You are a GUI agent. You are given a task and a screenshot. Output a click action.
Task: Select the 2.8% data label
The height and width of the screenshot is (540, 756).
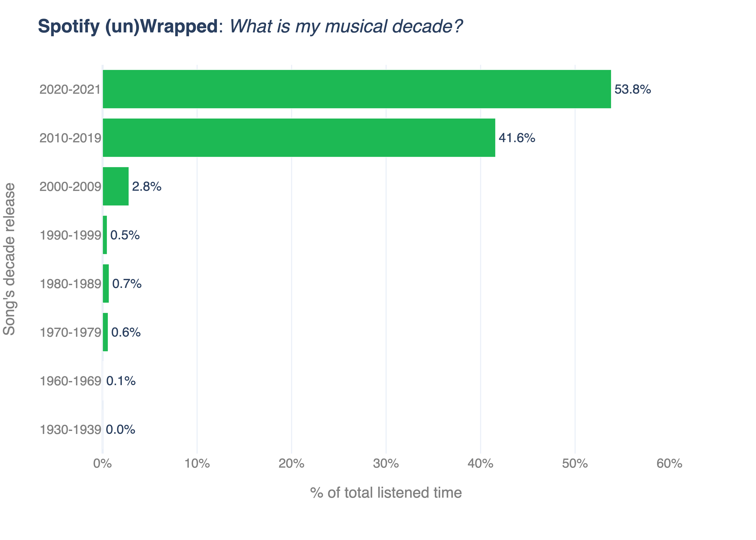[147, 187]
